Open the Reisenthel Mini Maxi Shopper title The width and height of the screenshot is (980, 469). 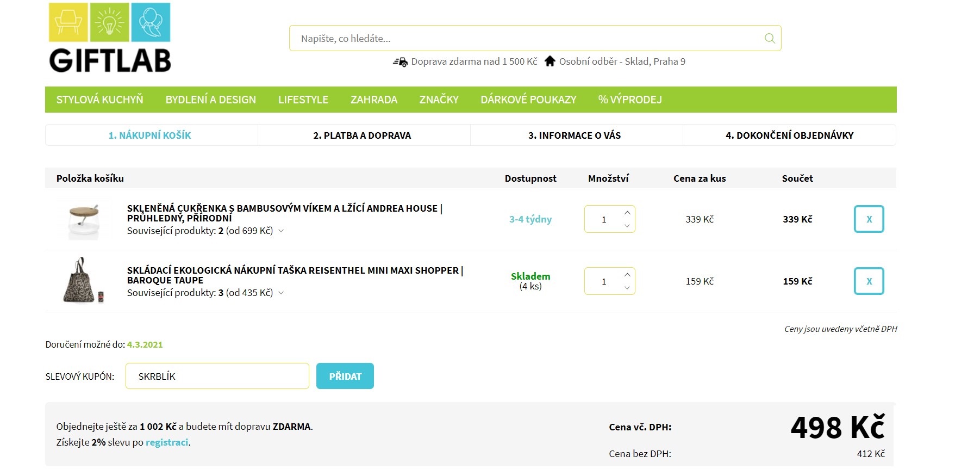point(295,275)
